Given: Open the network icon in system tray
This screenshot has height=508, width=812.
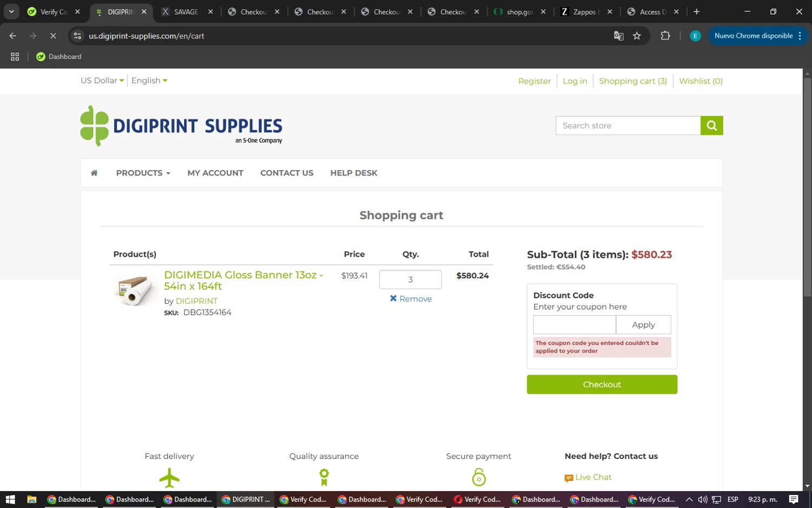Looking at the screenshot, I should [717, 499].
